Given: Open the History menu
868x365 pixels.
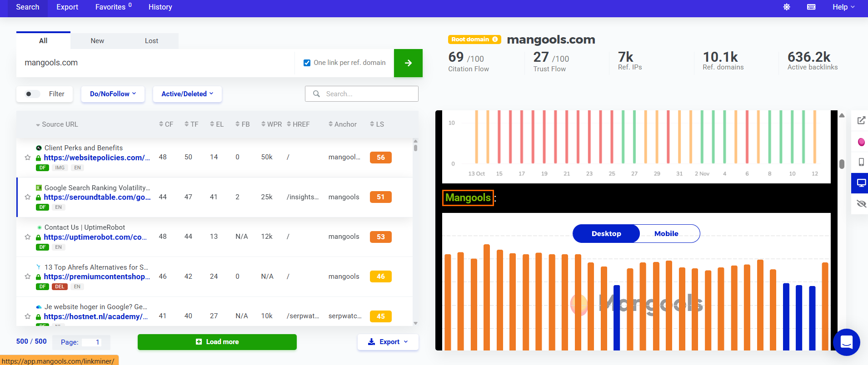Looking at the screenshot, I should point(160,7).
